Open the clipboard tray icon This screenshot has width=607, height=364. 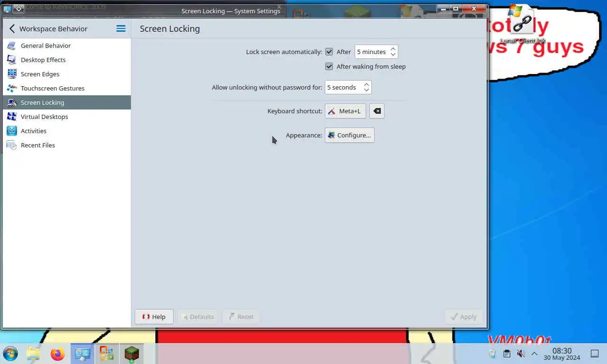pos(506,354)
